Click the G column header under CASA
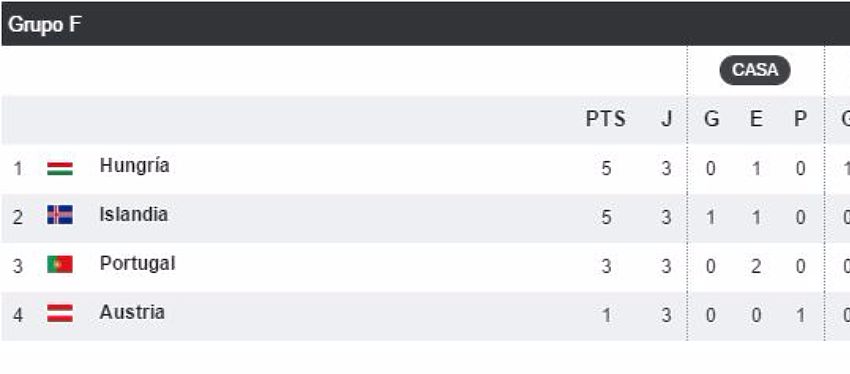The height and width of the screenshot is (374, 850). [711, 119]
